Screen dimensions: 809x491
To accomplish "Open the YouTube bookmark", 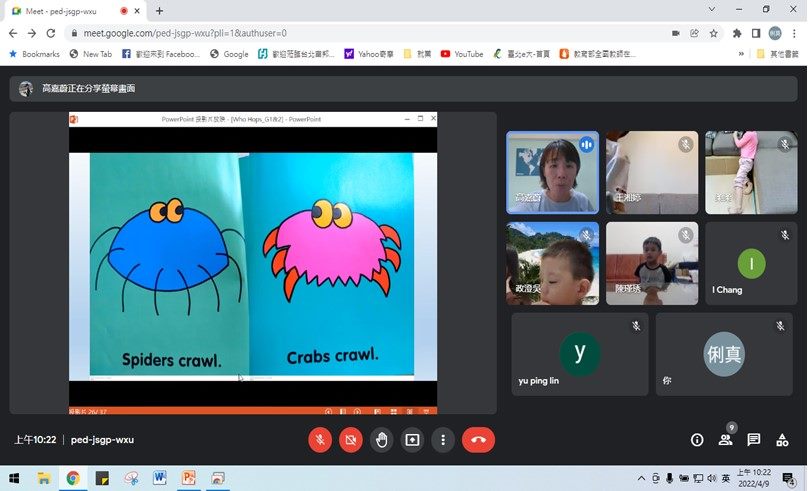I will (x=461, y=54).
